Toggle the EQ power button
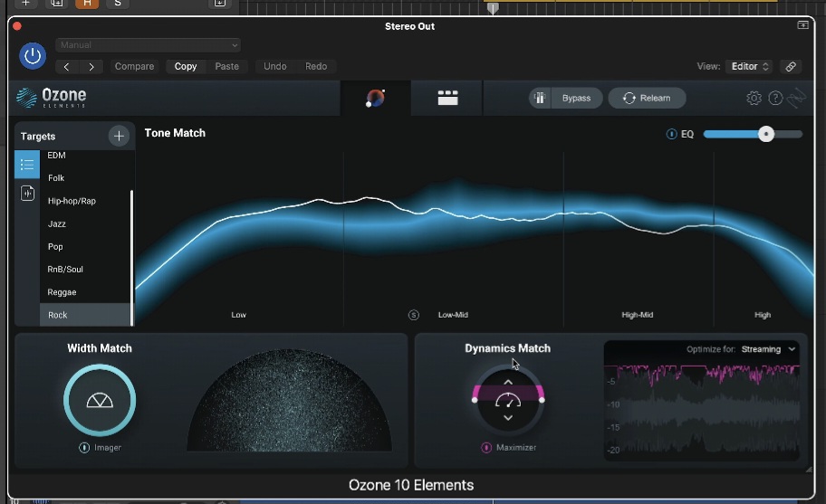826x504 pixels. coord(671,134)
